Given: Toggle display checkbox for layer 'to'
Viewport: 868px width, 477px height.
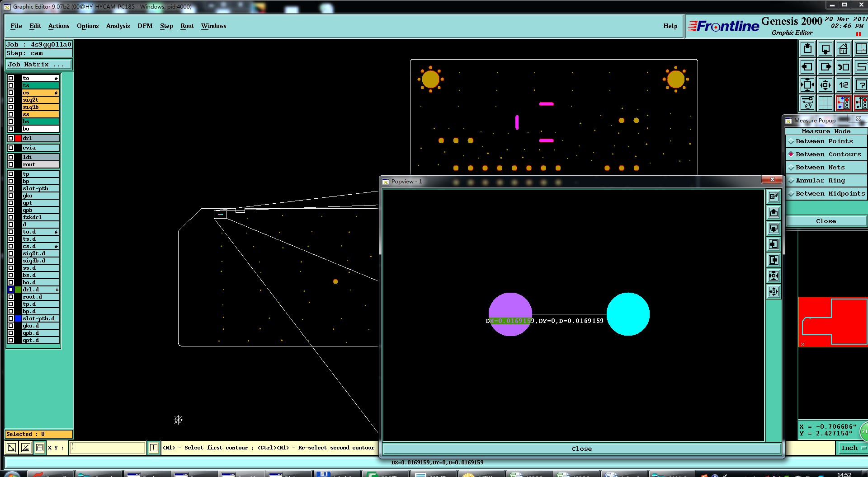Looking at the screenshot, I should point(11,78).
